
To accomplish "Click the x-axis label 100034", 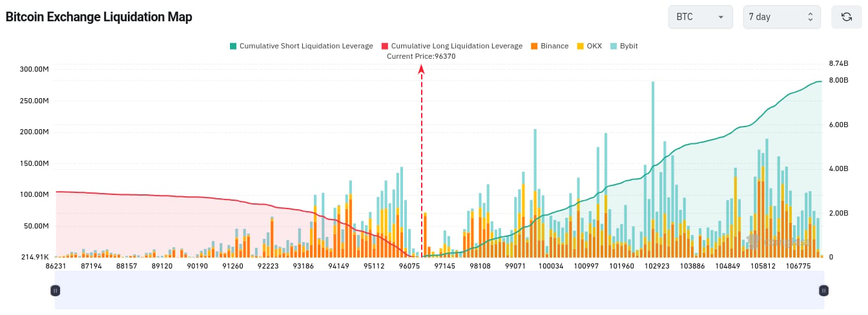I will tap(551, 265).
